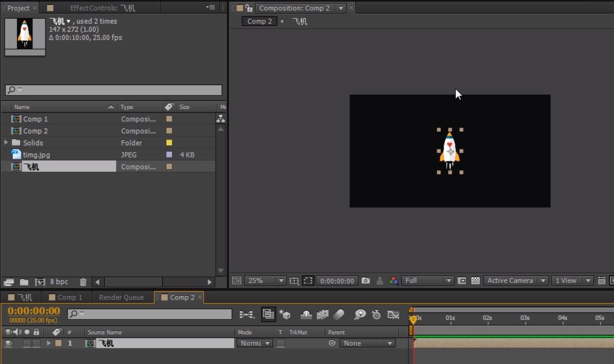Hide layer 1 using its eye icon
This screenshot has height=364, width=614.
coord(8,343)
